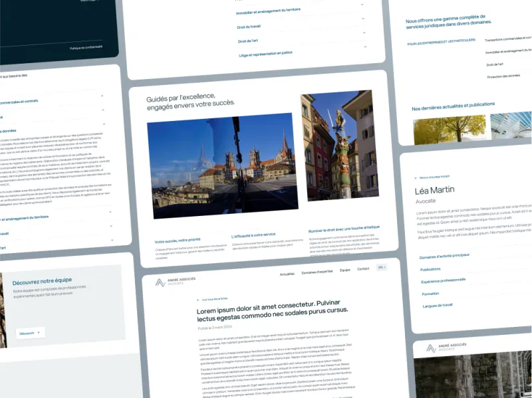Open the Contact menu item

tap(363, 269)
